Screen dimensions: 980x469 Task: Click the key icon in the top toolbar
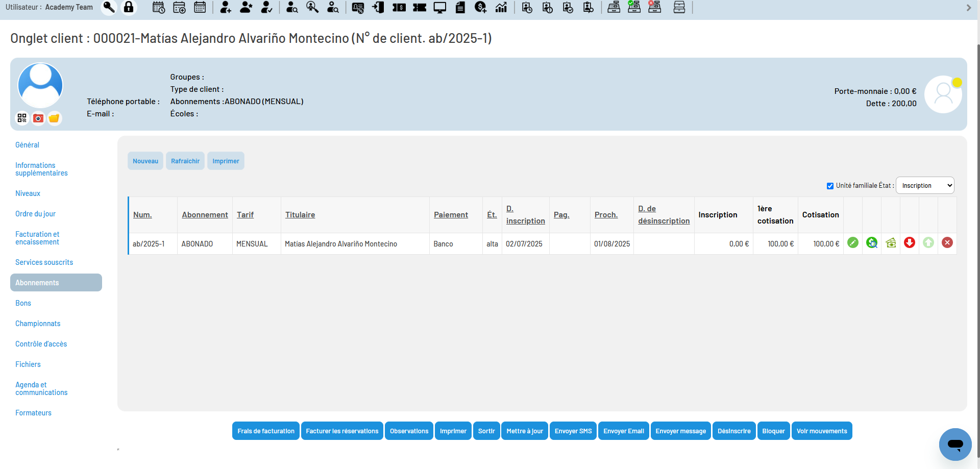pyautogui.click(x=109, y=7)
